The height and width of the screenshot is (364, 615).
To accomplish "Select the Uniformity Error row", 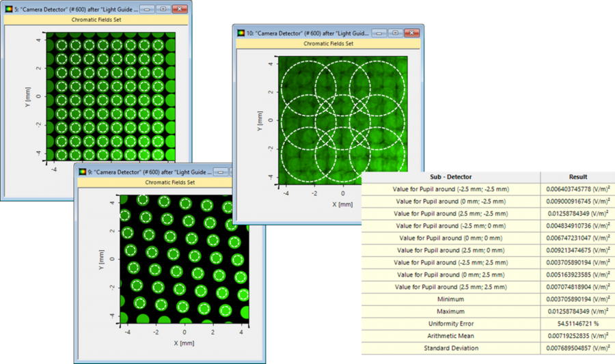I will [450, 324].
